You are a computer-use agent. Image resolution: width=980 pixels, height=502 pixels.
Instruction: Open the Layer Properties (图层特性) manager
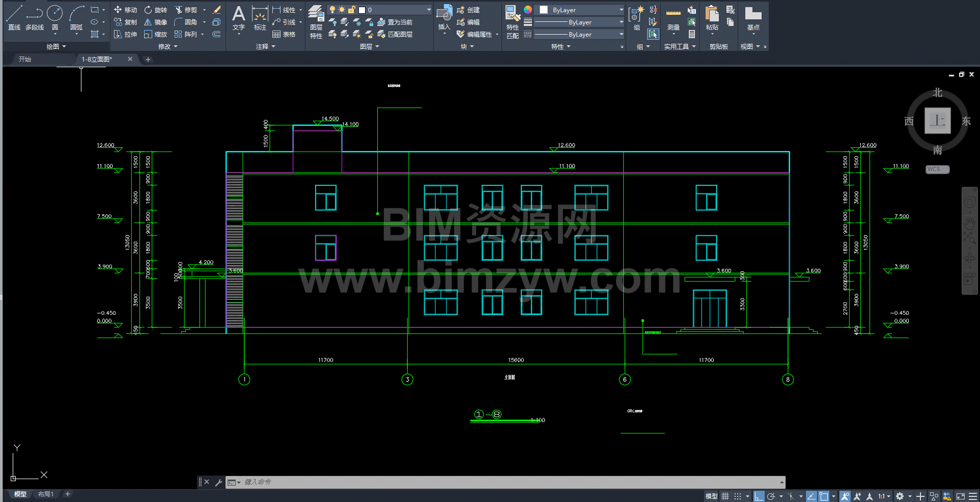316,22
